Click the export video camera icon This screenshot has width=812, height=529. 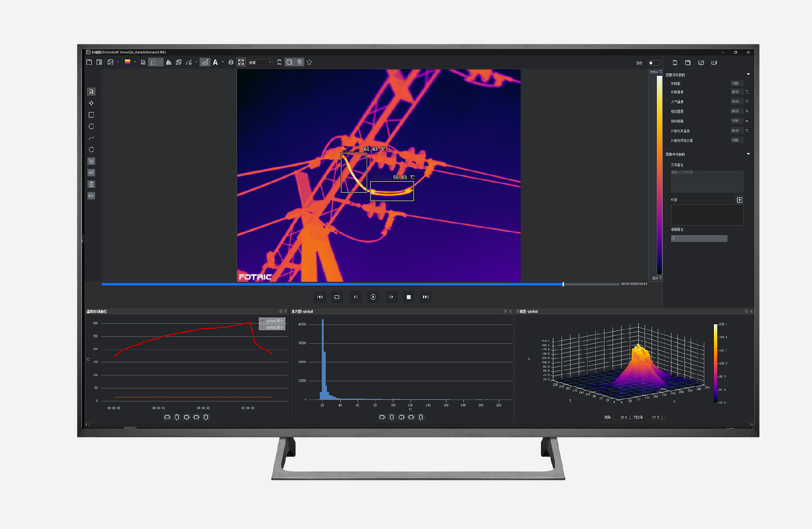point(714,63)
